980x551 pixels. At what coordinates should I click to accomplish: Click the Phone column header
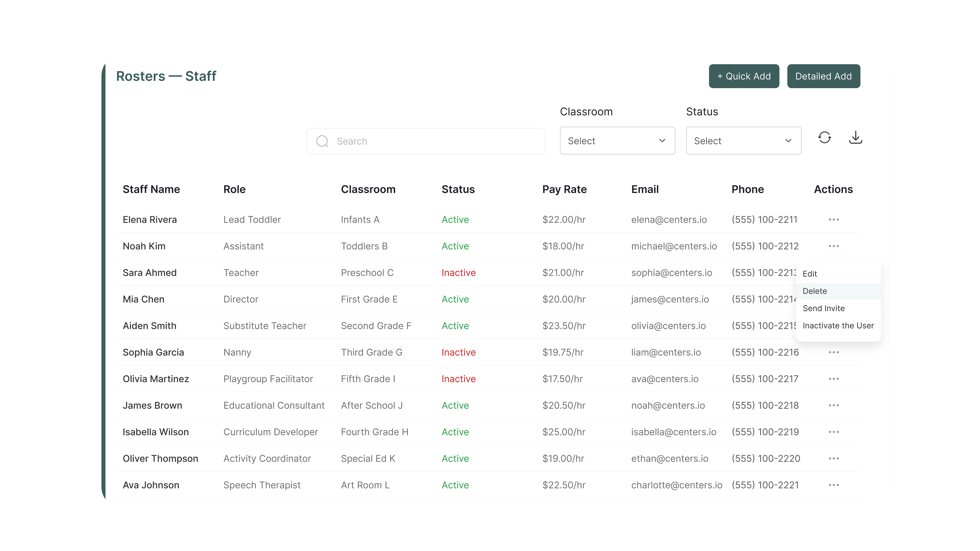[x=748, y=189]
